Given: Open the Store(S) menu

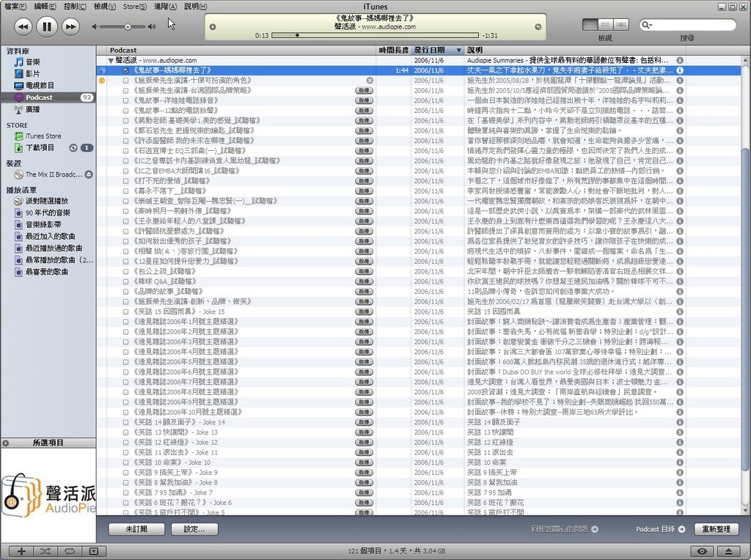Looking at the screenshot, I should [135, 7].
